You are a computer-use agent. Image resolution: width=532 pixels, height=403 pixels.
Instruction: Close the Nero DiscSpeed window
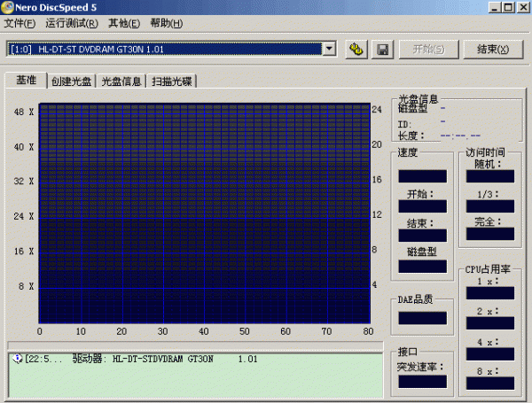(523, 7)
